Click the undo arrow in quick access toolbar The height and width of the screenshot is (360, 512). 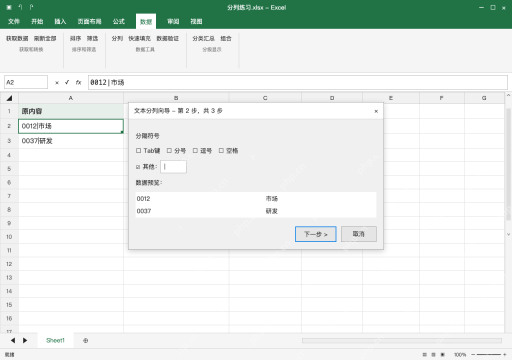[20, 7]
